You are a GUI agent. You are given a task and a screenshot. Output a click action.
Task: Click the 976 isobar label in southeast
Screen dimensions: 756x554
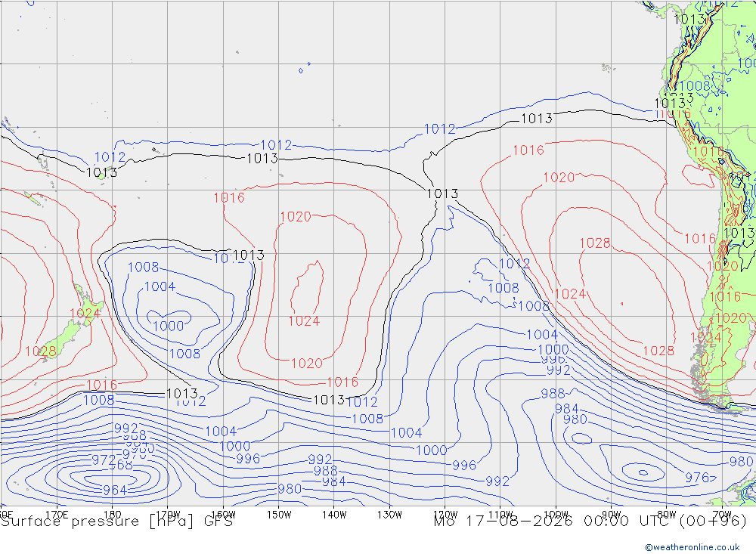coord(697,478)
